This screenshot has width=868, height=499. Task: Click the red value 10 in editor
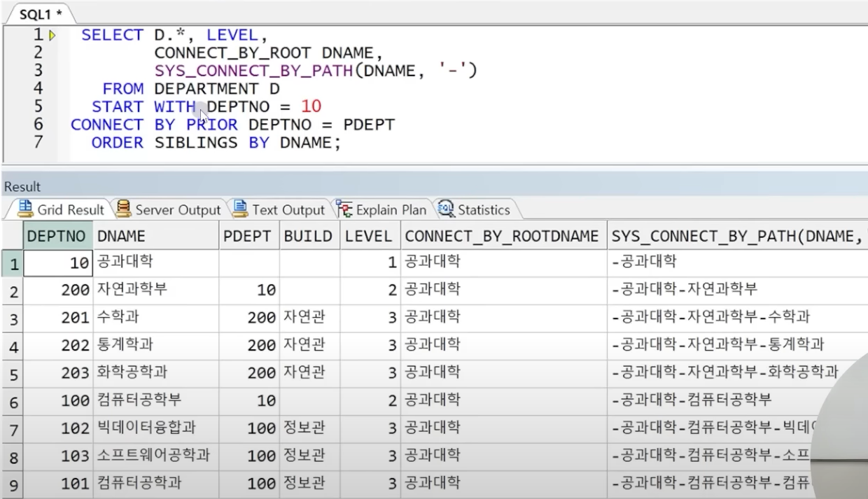pos(311,107)
